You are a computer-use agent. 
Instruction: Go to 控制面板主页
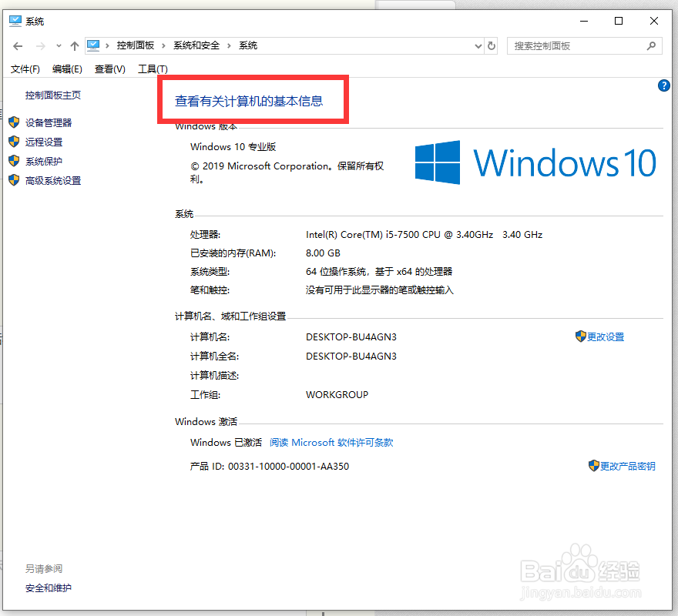[x=52, y=95]
